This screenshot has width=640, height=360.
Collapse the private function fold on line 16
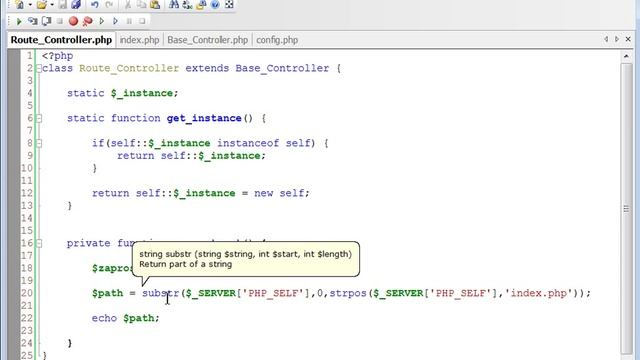coord(39,244)
